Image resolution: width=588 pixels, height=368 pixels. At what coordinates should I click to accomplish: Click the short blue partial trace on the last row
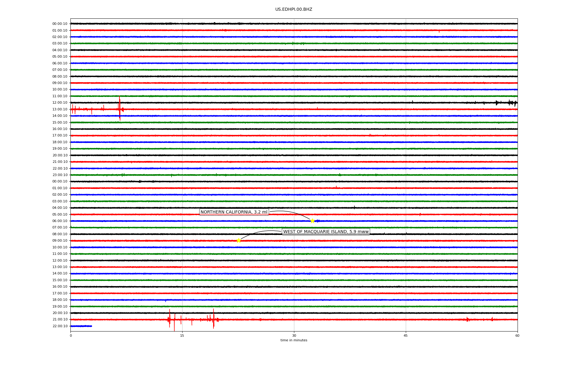pos(81,326)
